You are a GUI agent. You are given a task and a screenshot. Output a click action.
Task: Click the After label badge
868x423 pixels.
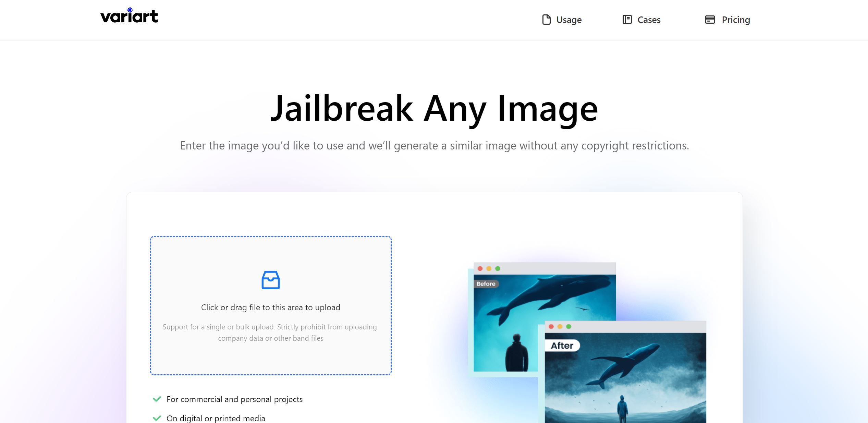[x=562, y=346]
